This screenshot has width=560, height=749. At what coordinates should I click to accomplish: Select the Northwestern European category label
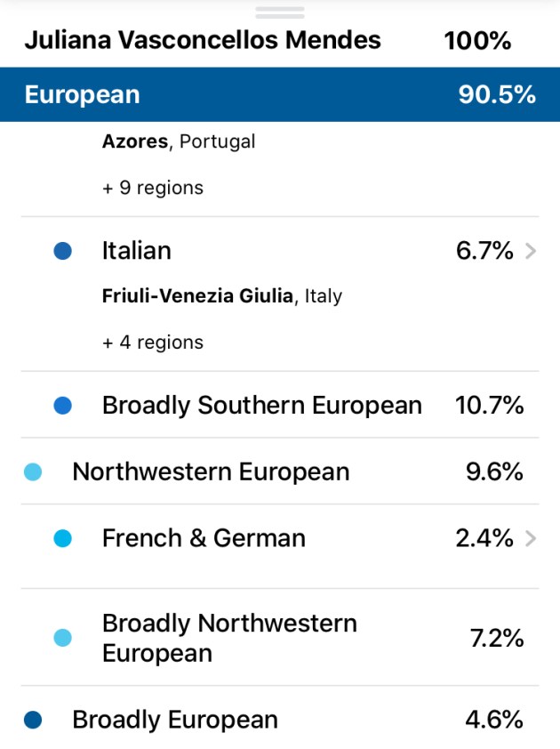pyautogui.click(x=211, y=471)
